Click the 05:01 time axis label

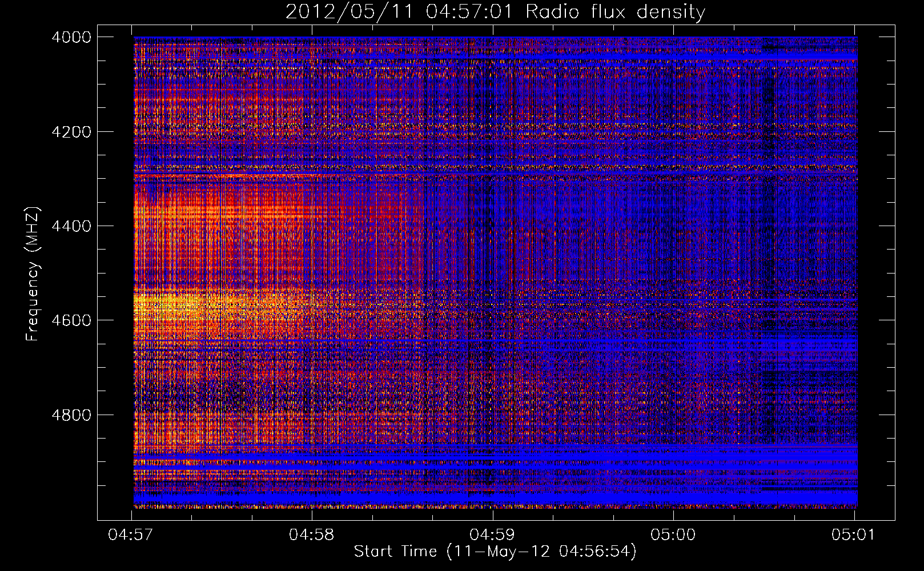click(x=854, y=534)
